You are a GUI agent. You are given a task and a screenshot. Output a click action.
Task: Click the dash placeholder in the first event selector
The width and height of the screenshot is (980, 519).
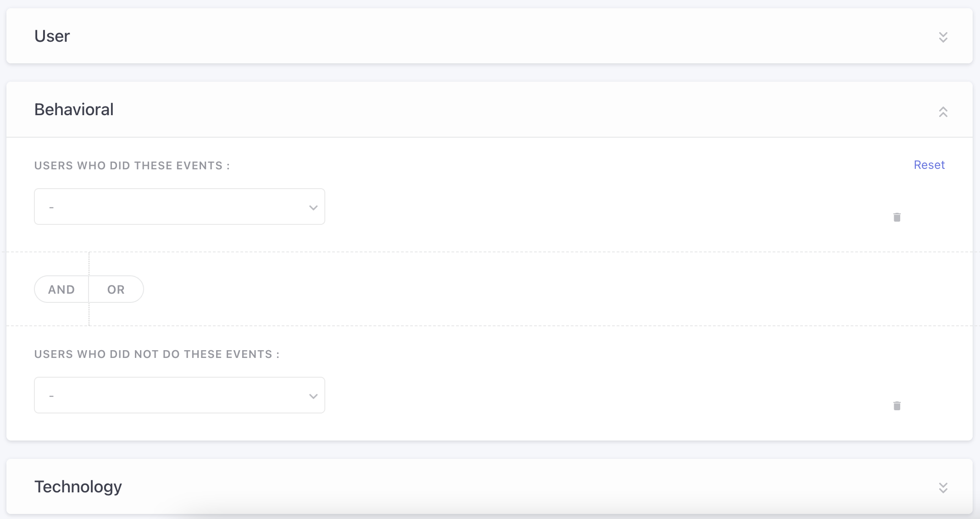pyautogui.click(x=51, y=208)
